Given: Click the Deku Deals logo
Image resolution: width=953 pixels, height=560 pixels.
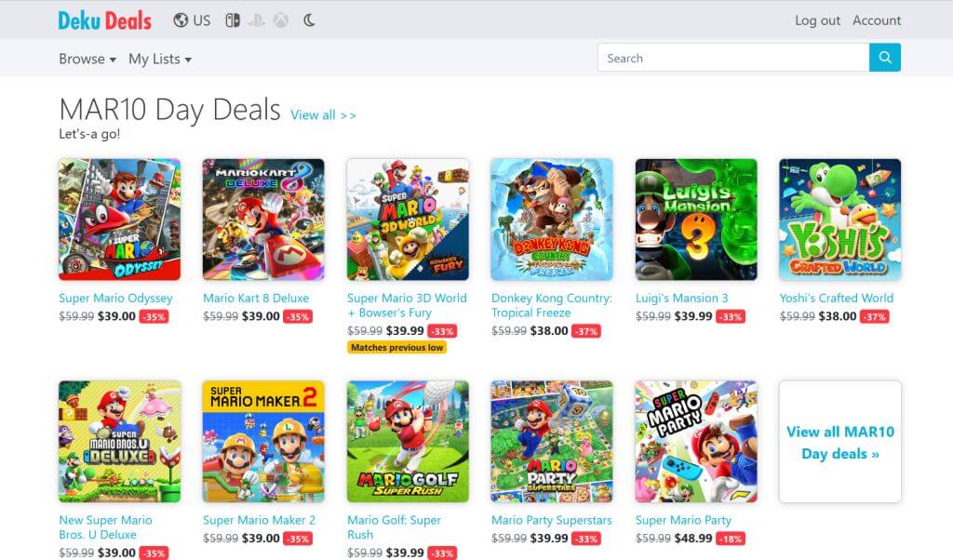Looking at the screenshot, I should (104, 20).
